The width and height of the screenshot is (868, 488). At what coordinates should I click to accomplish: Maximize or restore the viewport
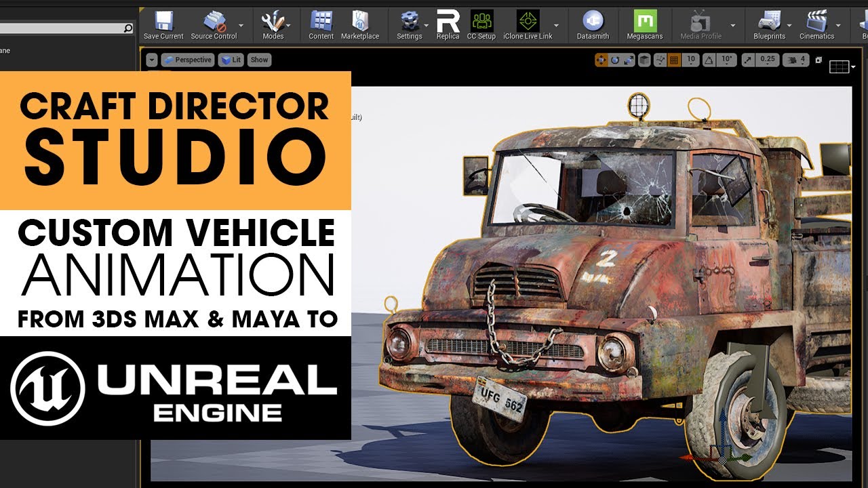818,60
